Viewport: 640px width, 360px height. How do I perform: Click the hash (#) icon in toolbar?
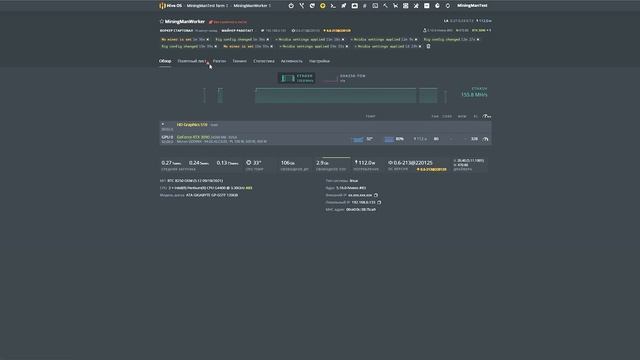[364, 6]
